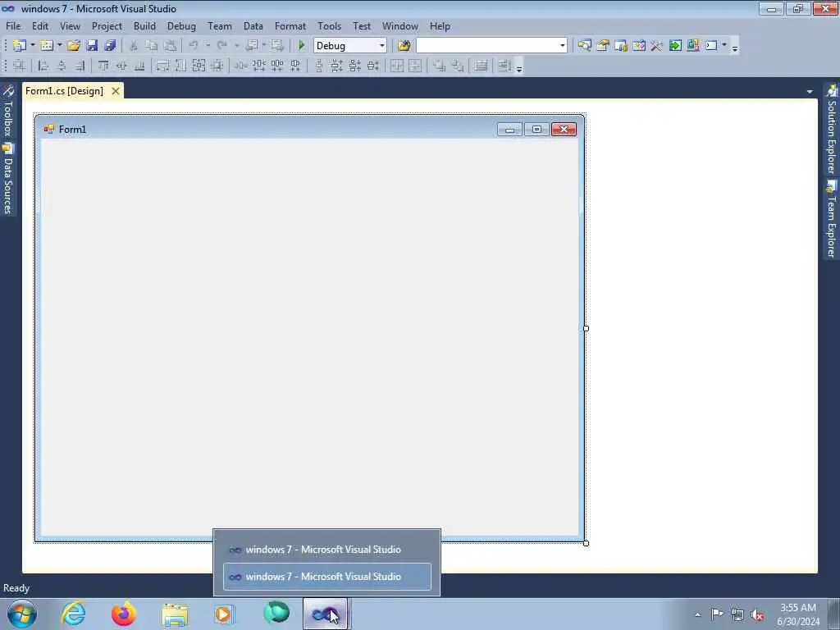Open the Format menu
The height and width of the screenshot is (630, 840).
290,25
